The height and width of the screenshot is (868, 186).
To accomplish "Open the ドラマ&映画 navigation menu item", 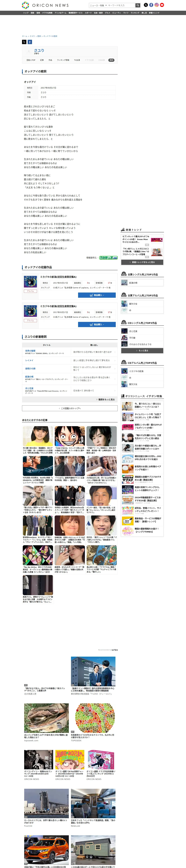I will 47,13.
